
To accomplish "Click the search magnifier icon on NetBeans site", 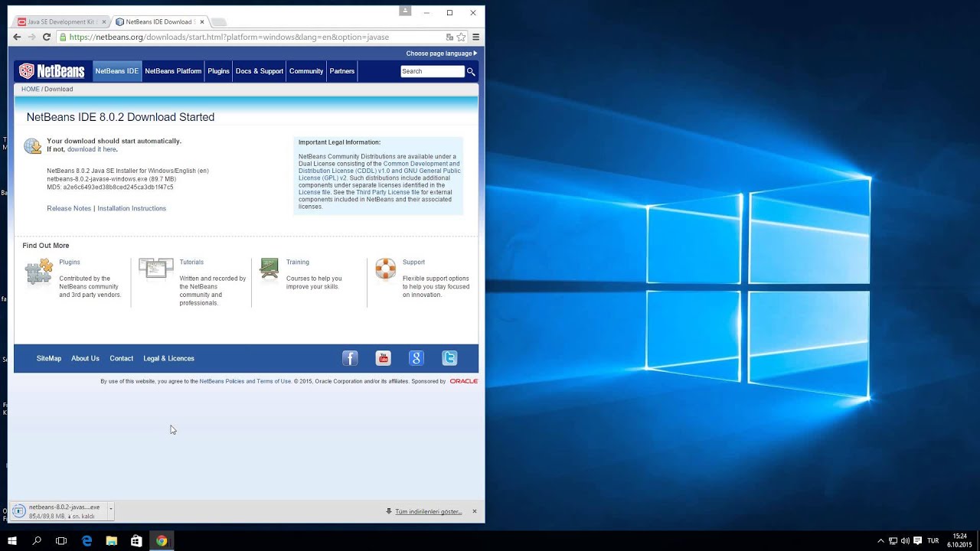I will (x=471, y=71).
